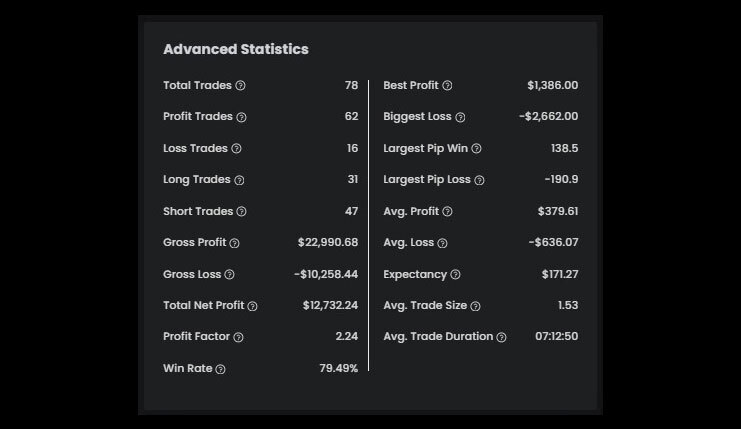Image resolution: width=741 pixels, height=429 pixels.
Task: Click the Avg. Trade Size question mark
Action: (x=475, y=306)
